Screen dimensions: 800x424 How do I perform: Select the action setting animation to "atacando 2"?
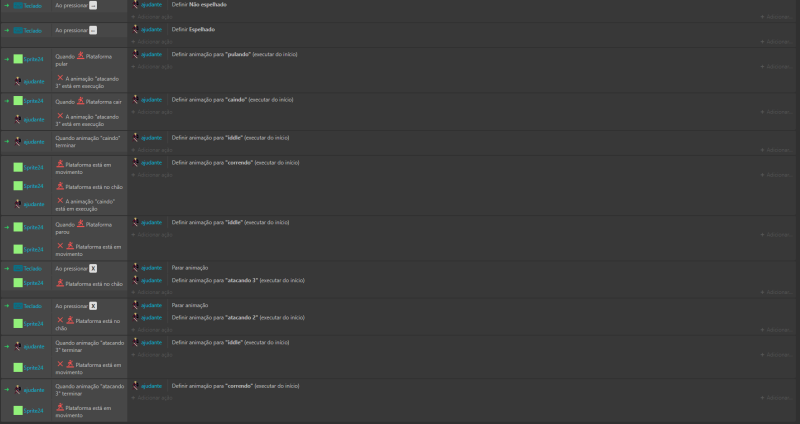[x=238, y=317]
